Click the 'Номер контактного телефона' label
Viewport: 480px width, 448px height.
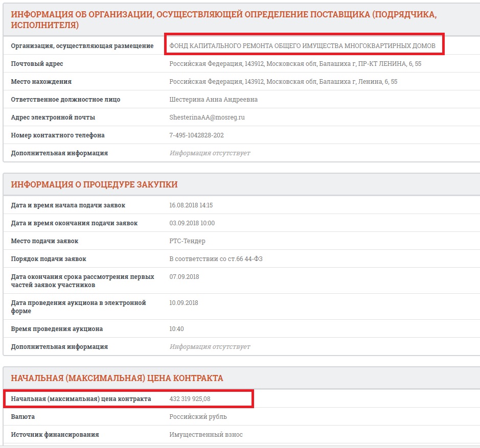[x=58, y=135]
